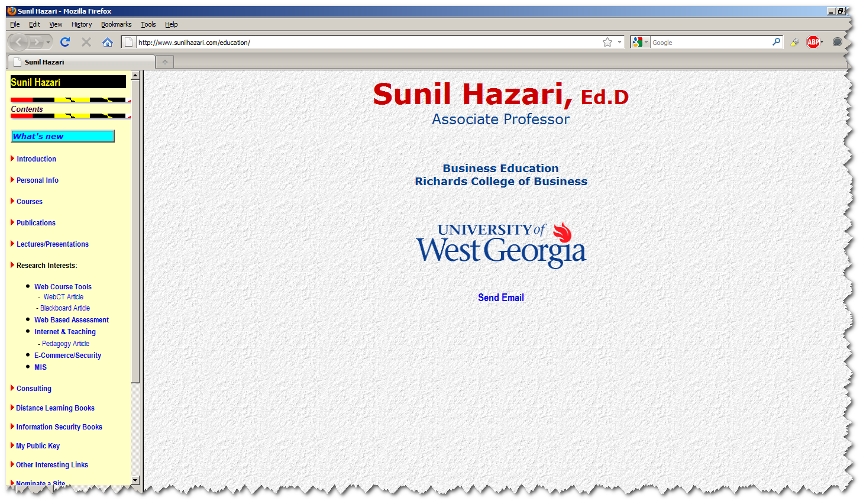
Task: Open the History menu
Action: (82, 24)
